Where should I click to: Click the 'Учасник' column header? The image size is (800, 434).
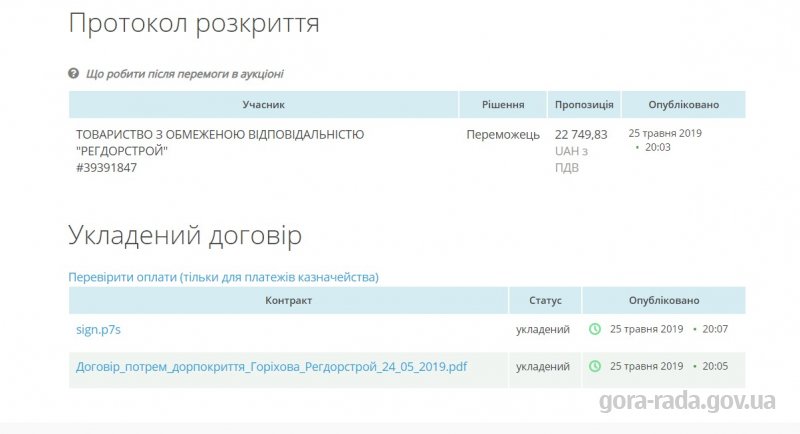coord(263,105)
